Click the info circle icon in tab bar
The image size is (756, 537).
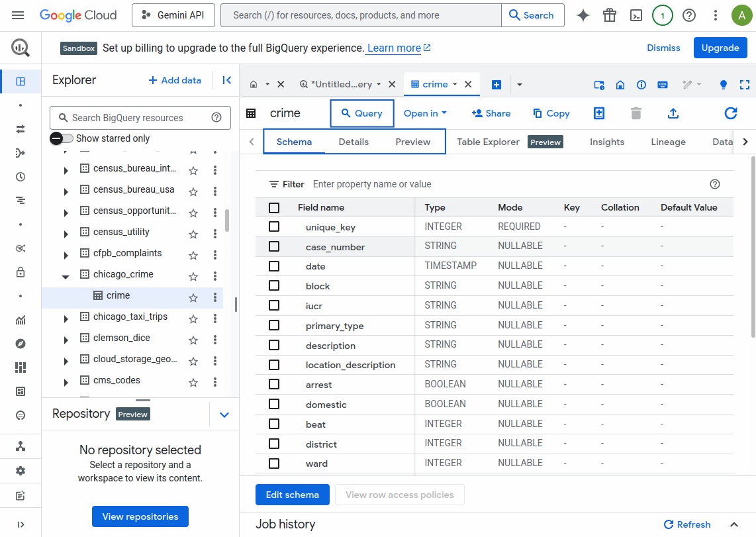[641, 85]
